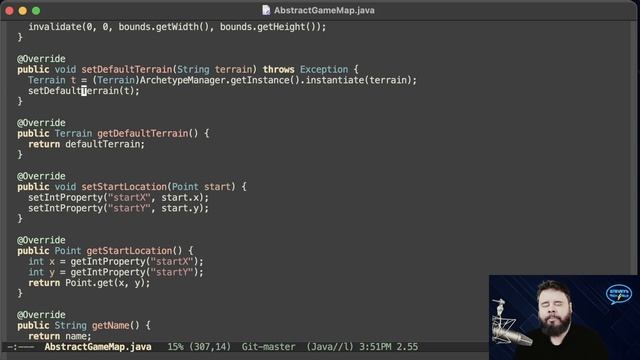Click start.x argument

coord(180,198)
